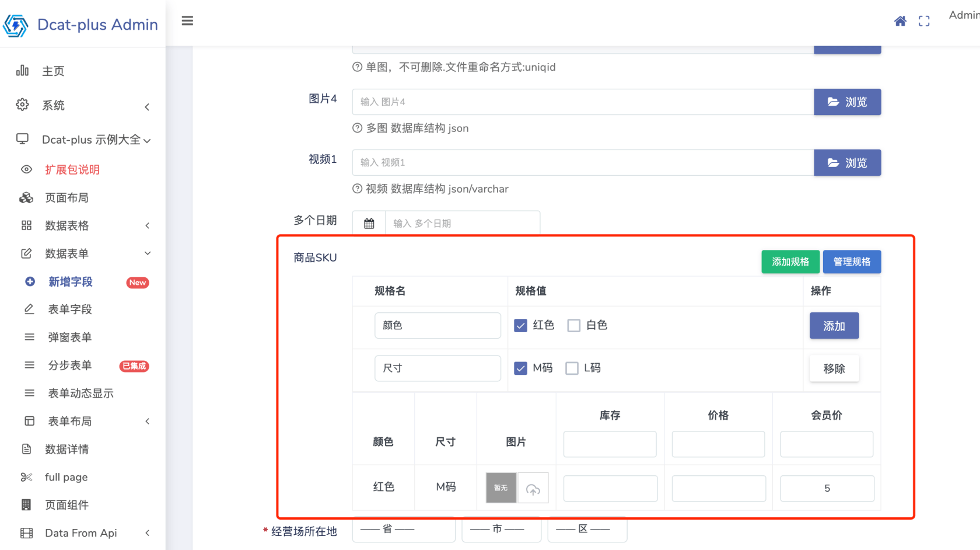Click the batch 库存 header input
Image resolution: width=980 pixels, height=550 pixels.
pos(610,444)
